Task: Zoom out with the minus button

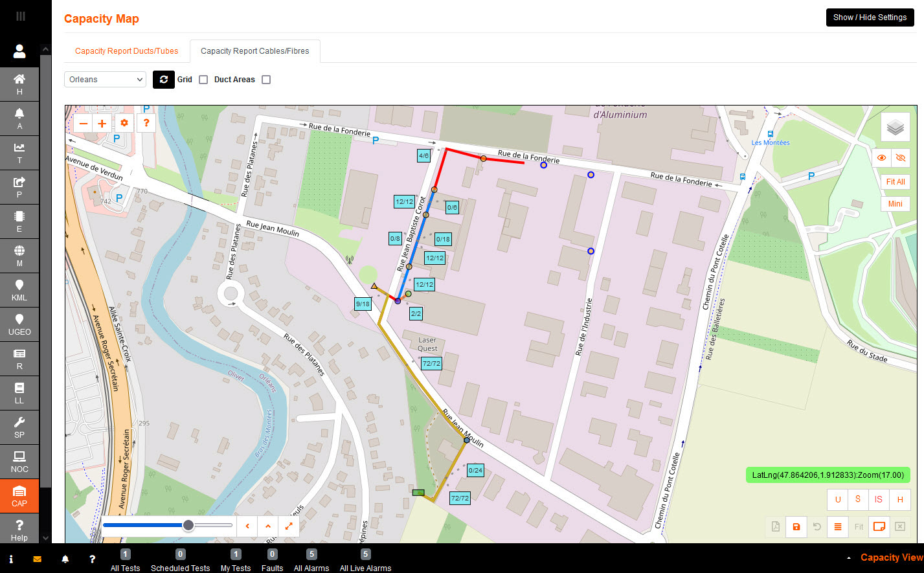Action: 83,123
